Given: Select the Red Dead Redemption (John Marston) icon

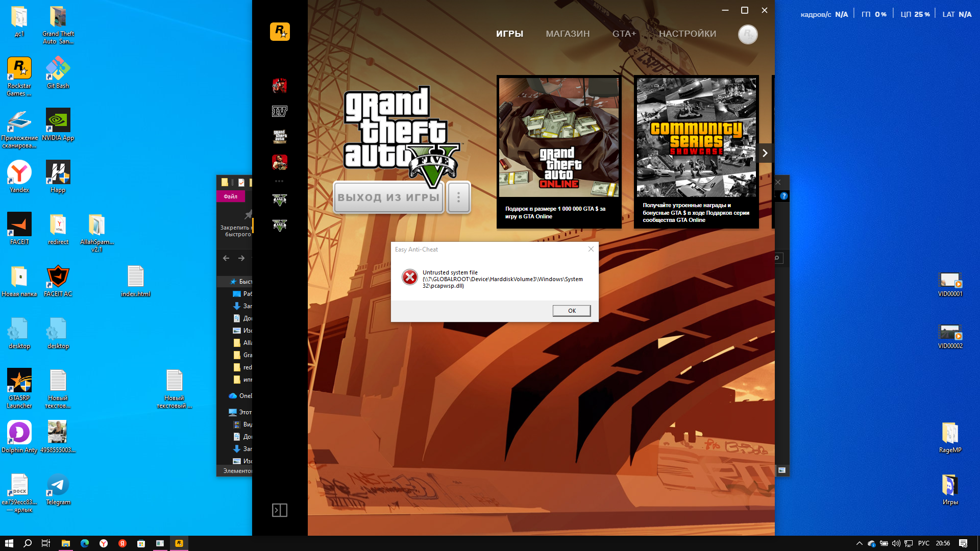Looking at the screenshot, I should click(280, 162).
